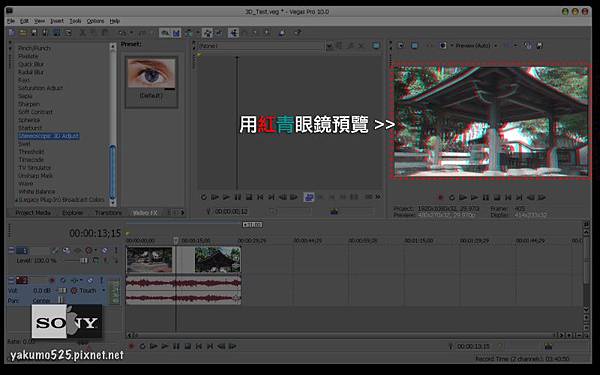Select the Quick Blur effect
Viewport: 600px width, 375px height.
click(x=31, y=64)
